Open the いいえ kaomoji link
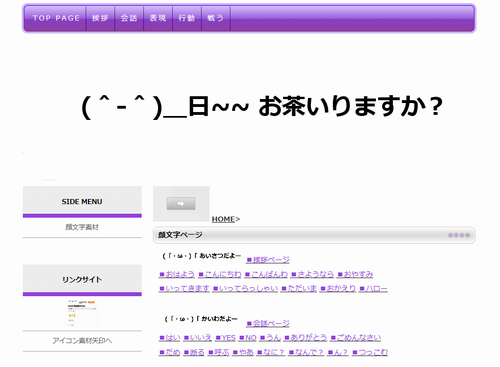Viewport: 500px width, 367px height. pos(198,338)
